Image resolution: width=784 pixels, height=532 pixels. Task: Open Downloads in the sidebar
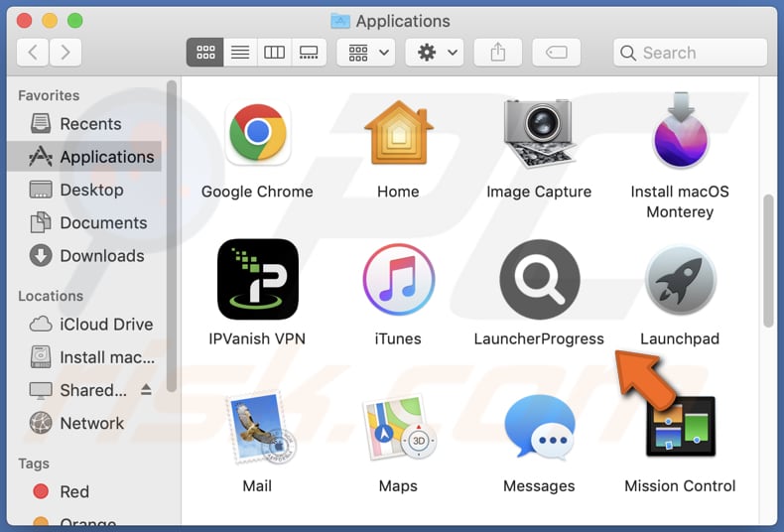click(85, 255)
